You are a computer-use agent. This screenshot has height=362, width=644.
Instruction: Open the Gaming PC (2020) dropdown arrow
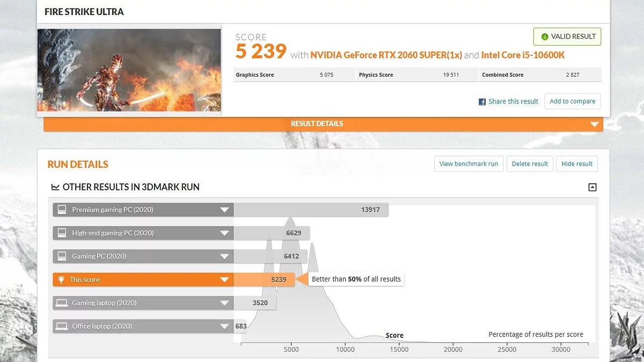click(x=224, y=256)
